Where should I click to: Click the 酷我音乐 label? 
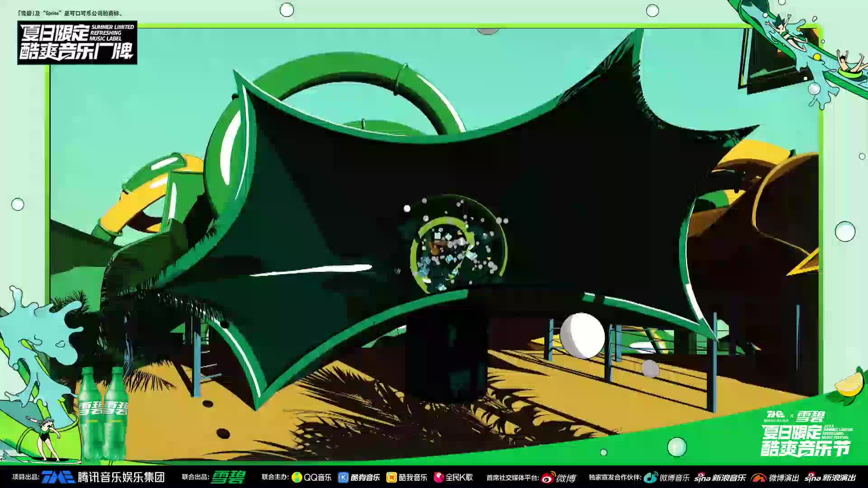pos(413,478)
